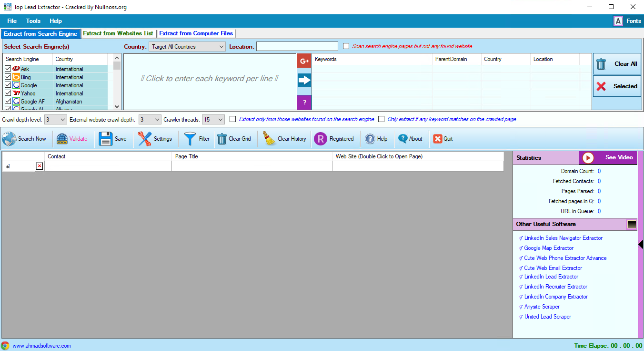Uncheck the Bing search engine checkbox
Screen dimensions: 644x351
pyautogui.click(x=8, y=77)
